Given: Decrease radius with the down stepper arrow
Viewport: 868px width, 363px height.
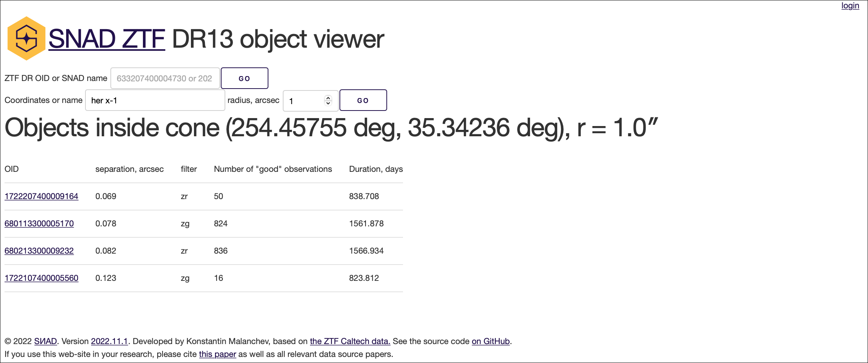Looking at the screenshot, I should (328, 103).
